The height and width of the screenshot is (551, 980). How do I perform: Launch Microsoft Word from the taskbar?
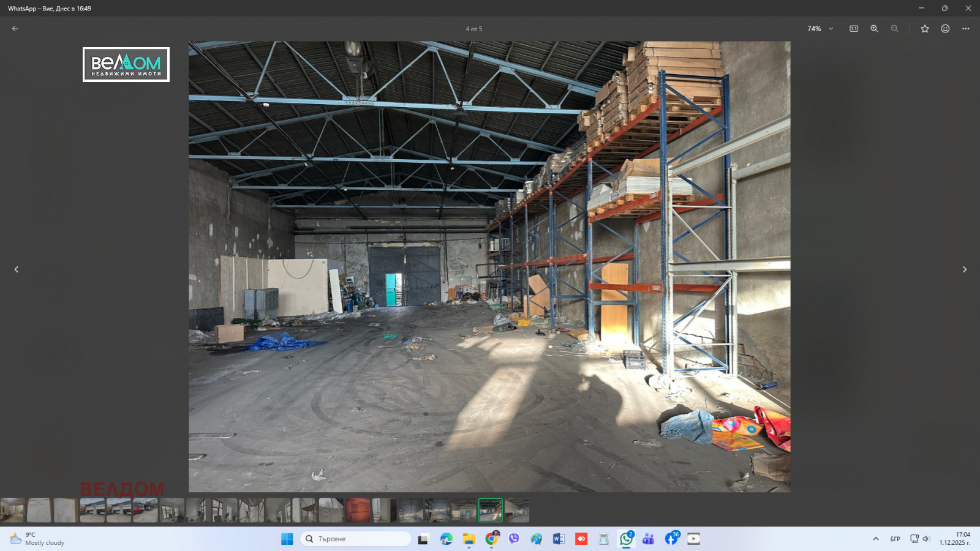tap(558, 539)
